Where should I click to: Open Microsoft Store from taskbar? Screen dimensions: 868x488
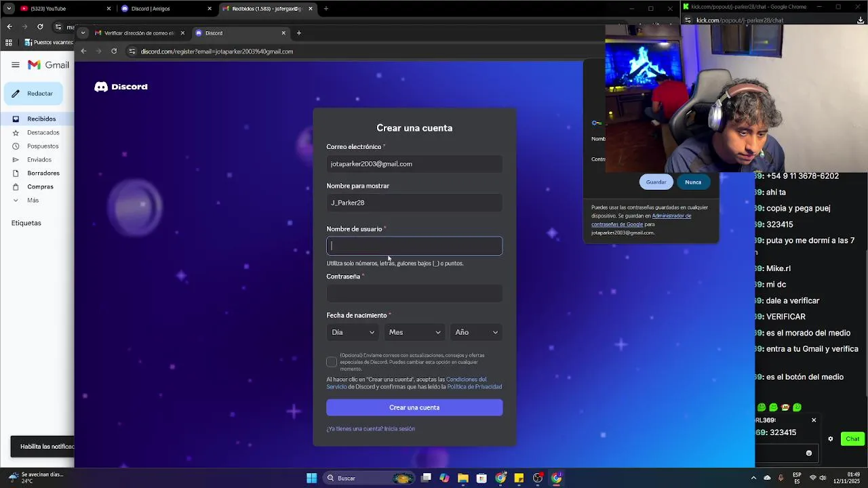481,478
